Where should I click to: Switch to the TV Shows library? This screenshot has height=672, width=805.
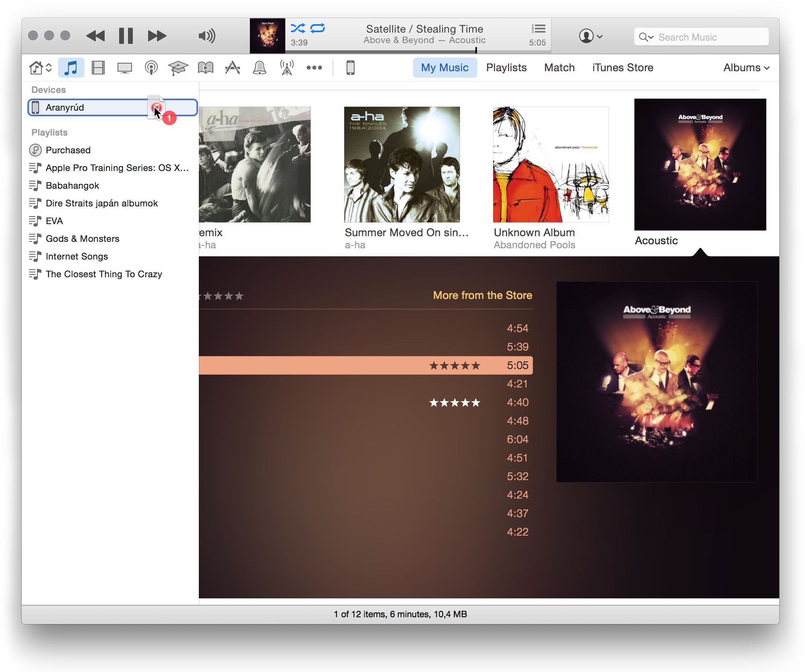pos(125,68)
